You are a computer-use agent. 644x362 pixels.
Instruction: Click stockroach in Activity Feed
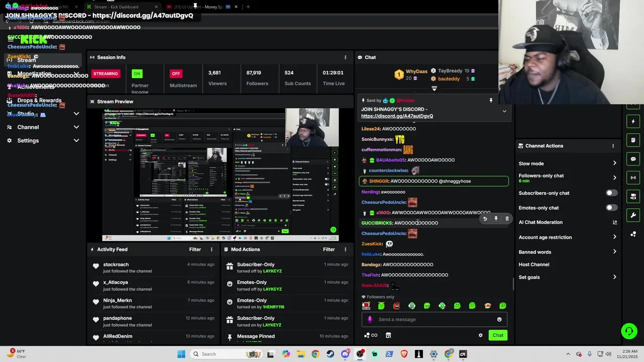click(116, 264)
